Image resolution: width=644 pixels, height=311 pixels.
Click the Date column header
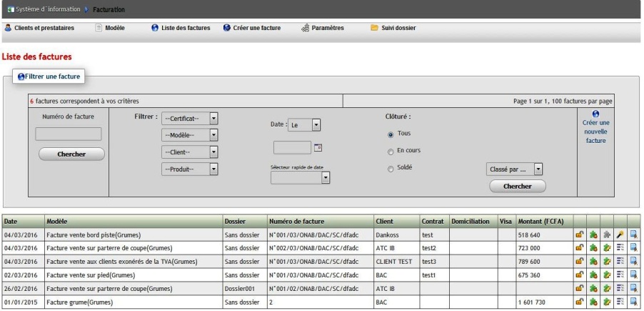click(x=24, y=222)
